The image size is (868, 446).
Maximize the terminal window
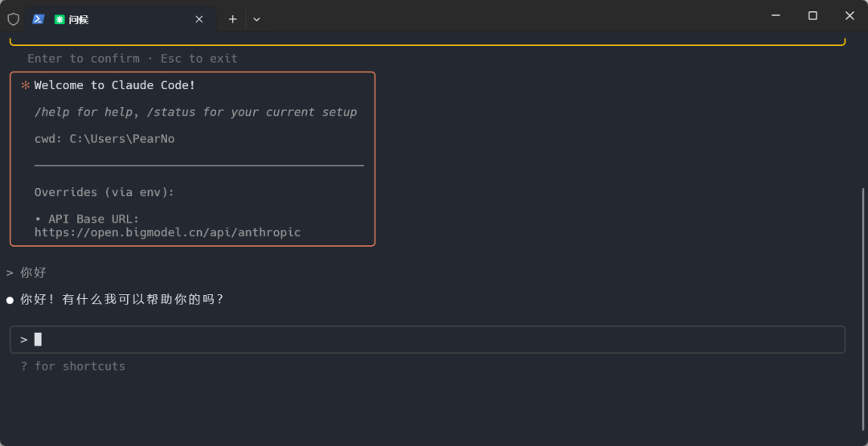pos(813,15)
